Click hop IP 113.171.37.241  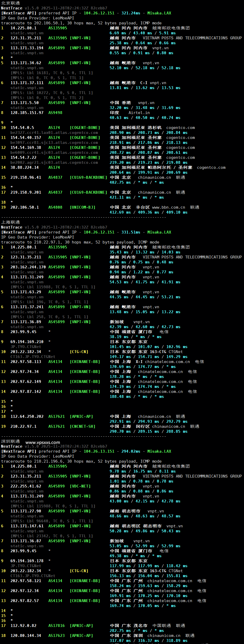(27, 307)
